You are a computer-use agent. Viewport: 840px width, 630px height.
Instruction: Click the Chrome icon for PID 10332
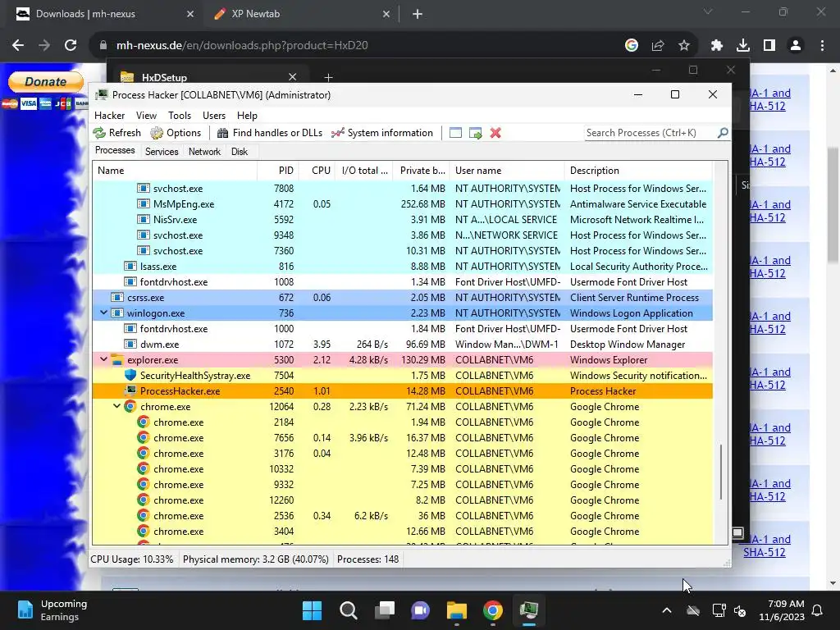pyautogui.click(x=143, y=468)
